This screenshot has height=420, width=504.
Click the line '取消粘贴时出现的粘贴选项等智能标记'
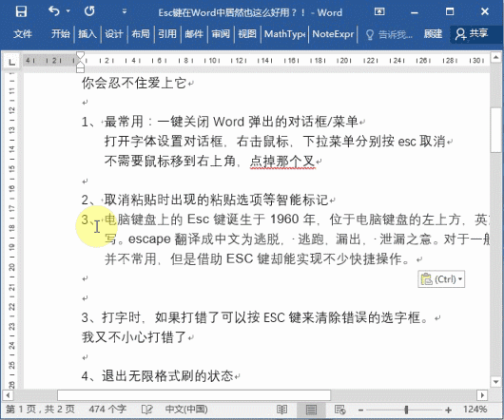[x=216, y=200]
